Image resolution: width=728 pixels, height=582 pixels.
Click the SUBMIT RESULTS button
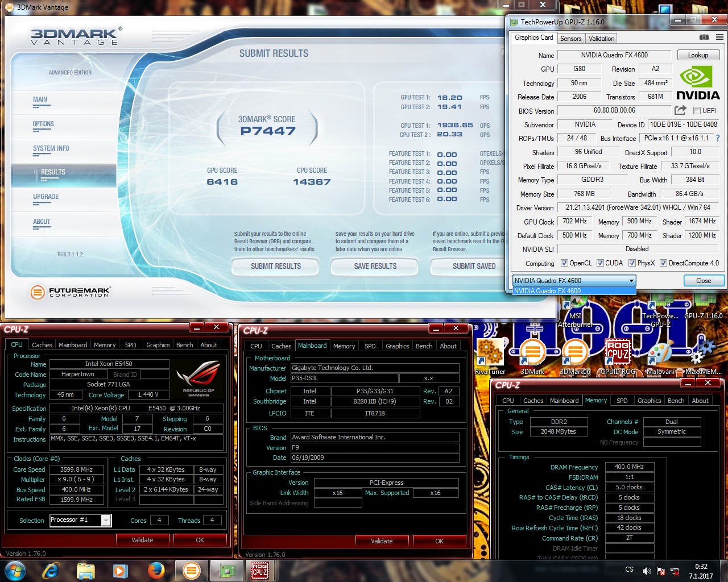(x=276, y=266)
